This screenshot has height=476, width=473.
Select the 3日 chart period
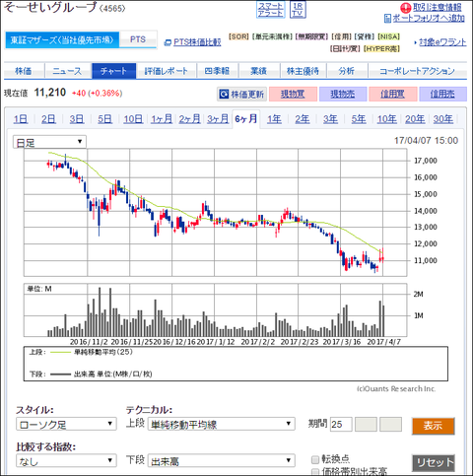point(77,119)
